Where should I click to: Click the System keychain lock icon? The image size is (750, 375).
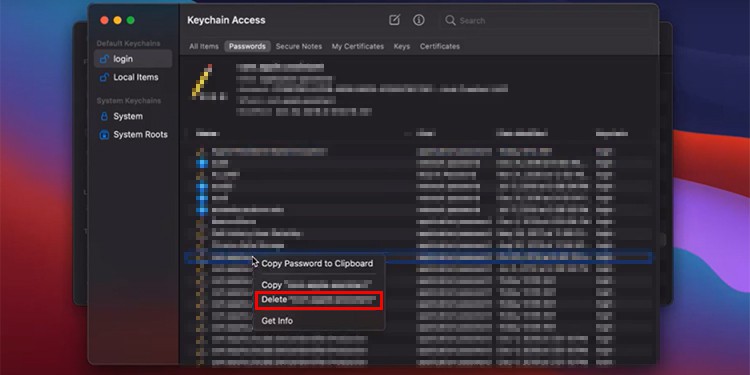[104, 116]
